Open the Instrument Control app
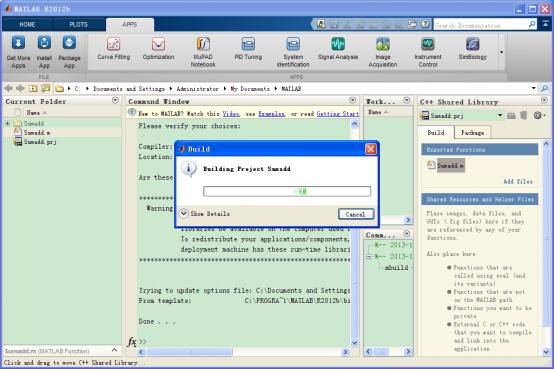This screenshot has height=369, width=554. pos(428,52)
